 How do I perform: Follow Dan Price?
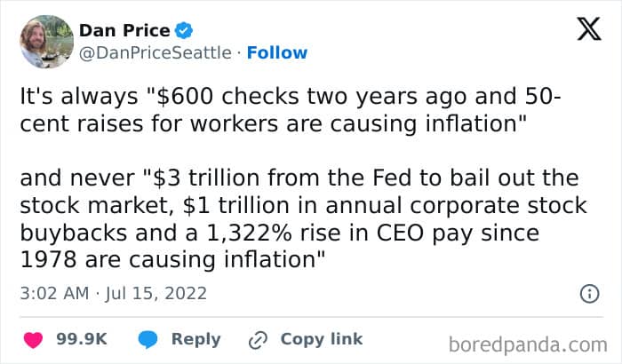(x=277, y=52)
